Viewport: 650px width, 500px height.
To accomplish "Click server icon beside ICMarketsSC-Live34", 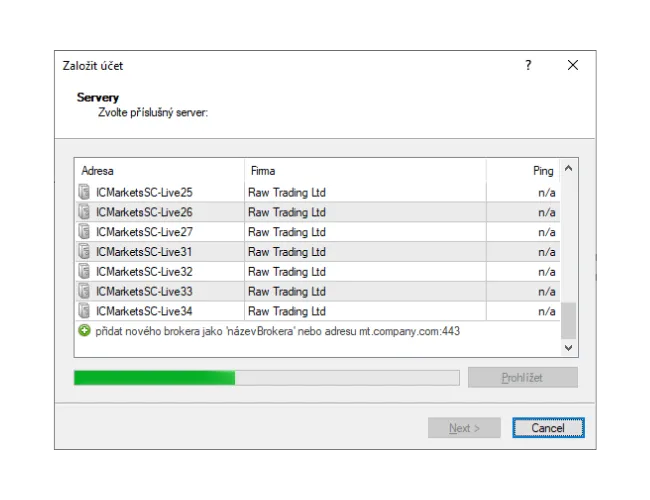I will click(x=84, y=311).
